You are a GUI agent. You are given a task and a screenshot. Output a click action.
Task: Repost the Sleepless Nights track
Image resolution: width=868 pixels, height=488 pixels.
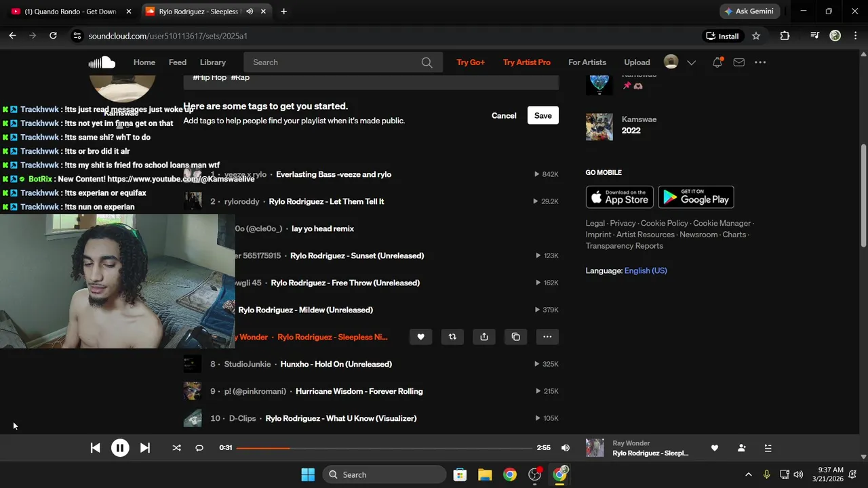coord(452,337)
